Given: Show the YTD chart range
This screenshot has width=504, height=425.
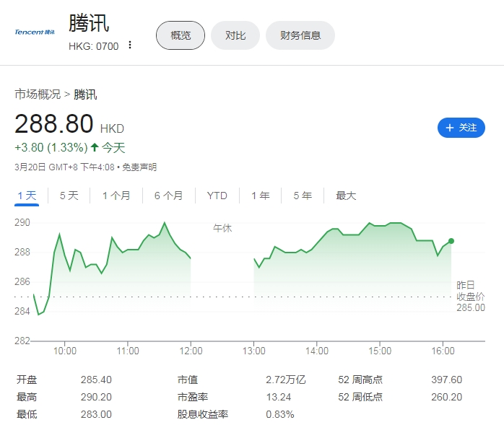Looking at the screenshot, I should tap(217, 196).
